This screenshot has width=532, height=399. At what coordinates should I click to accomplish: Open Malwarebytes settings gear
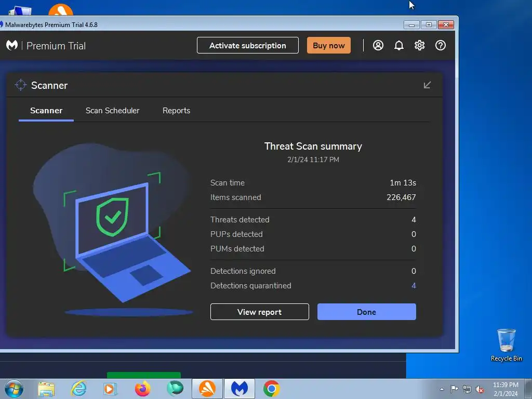(420, 45)
